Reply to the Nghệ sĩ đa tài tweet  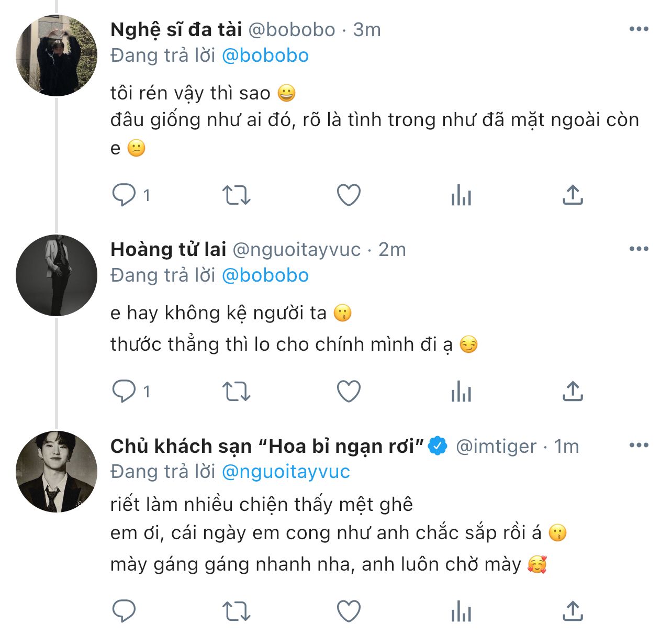point(124,195)
